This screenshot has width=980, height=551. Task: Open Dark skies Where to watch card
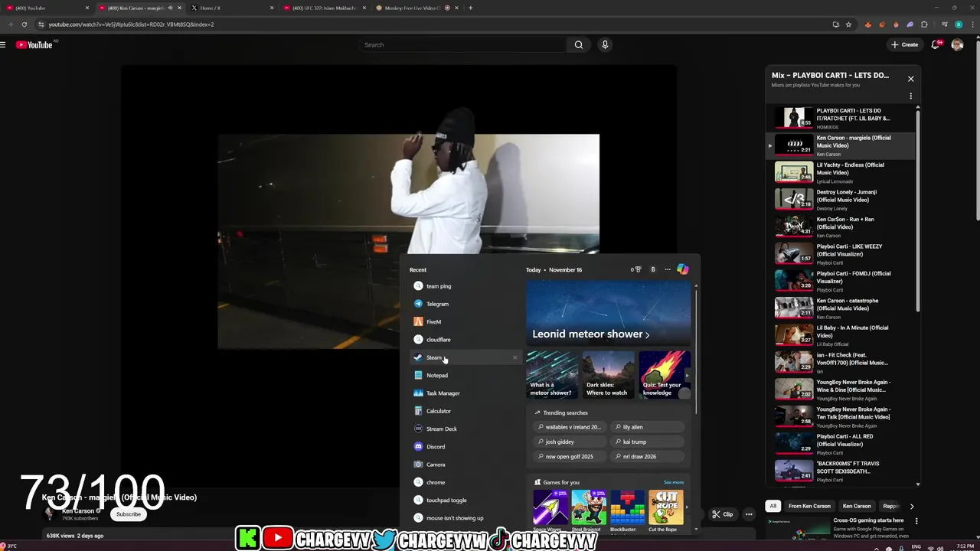(609, 375)
